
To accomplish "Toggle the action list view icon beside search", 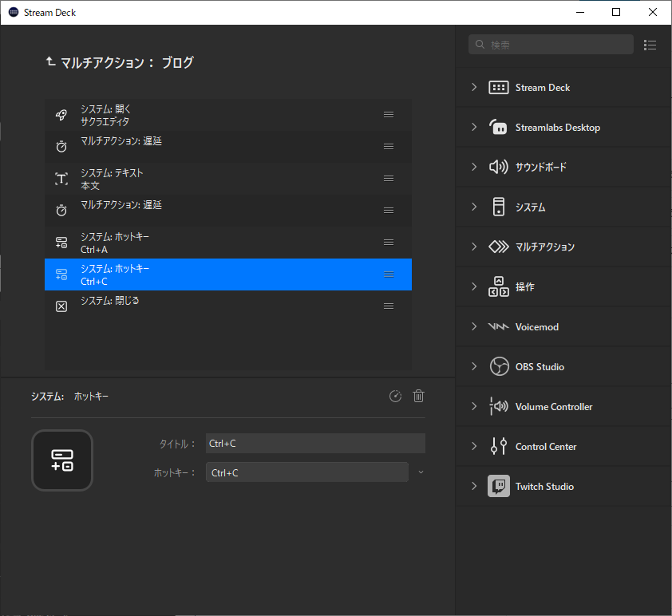I will click(650, 45).
